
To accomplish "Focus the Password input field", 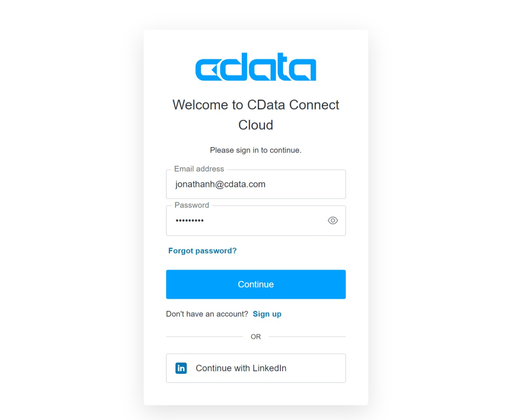I will click(256, 220).
